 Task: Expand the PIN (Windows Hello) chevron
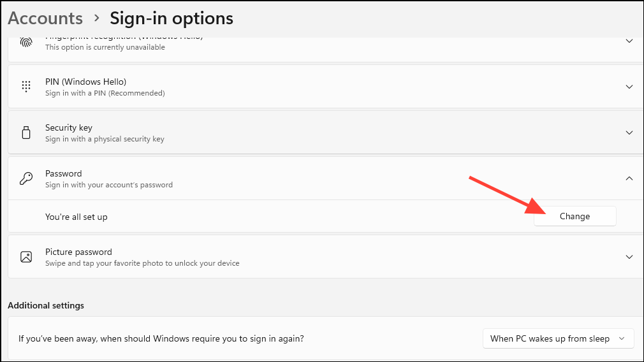click(x=629, y=87)
